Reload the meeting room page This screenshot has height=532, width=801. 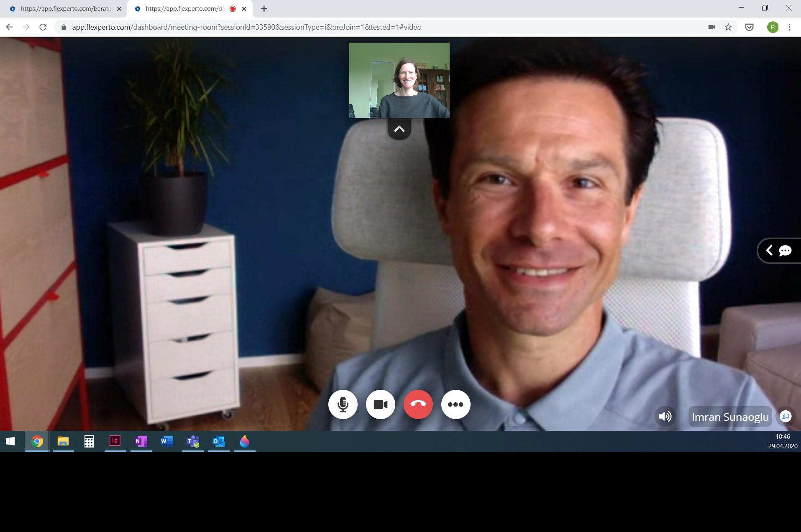(43, 27)
